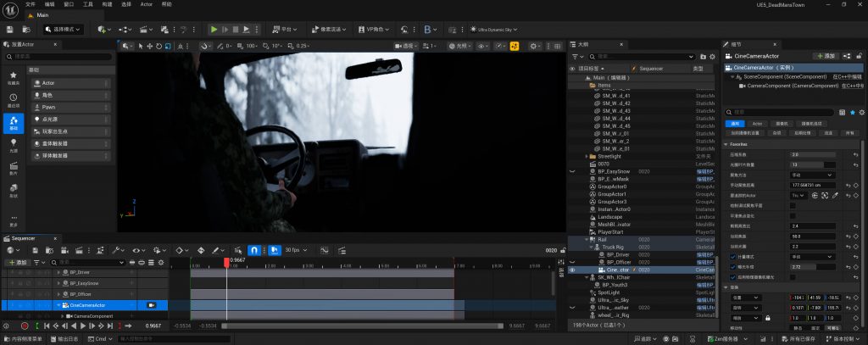Toggle the 曝光补偿 checkbox
Screen dimensions: 868x345
pos(734,266)
